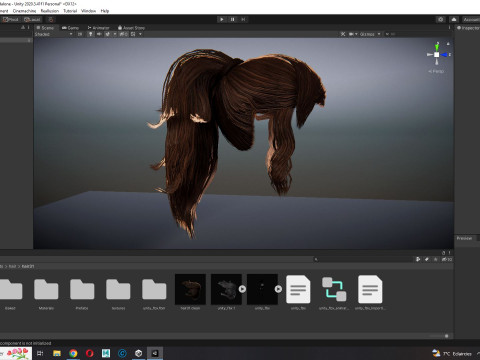Select the unity_fbx.fbm folder
This screenshot has height=360, width=480.
click(x=154, y=293)
